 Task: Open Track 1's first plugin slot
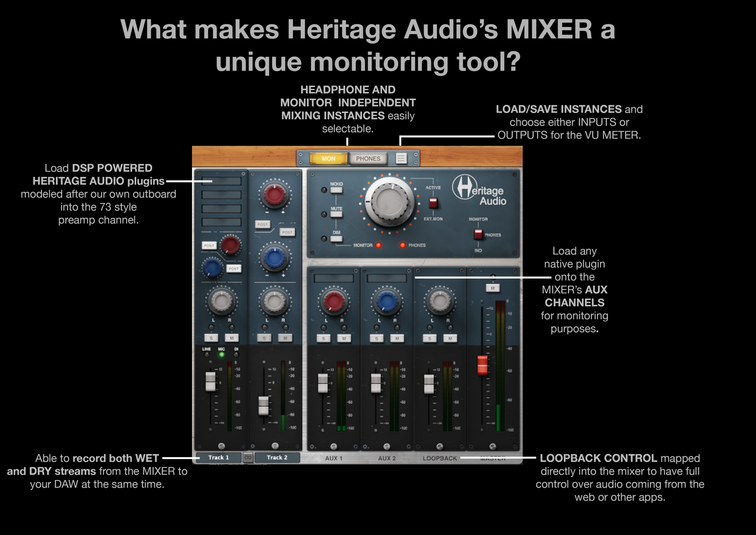(221, 181)
